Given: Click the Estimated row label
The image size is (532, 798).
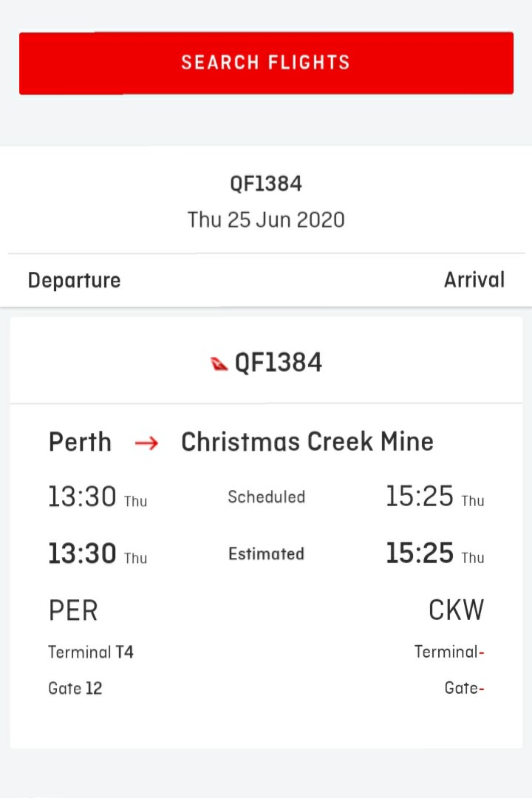Looking at the screenshot, I should [266, 553].
